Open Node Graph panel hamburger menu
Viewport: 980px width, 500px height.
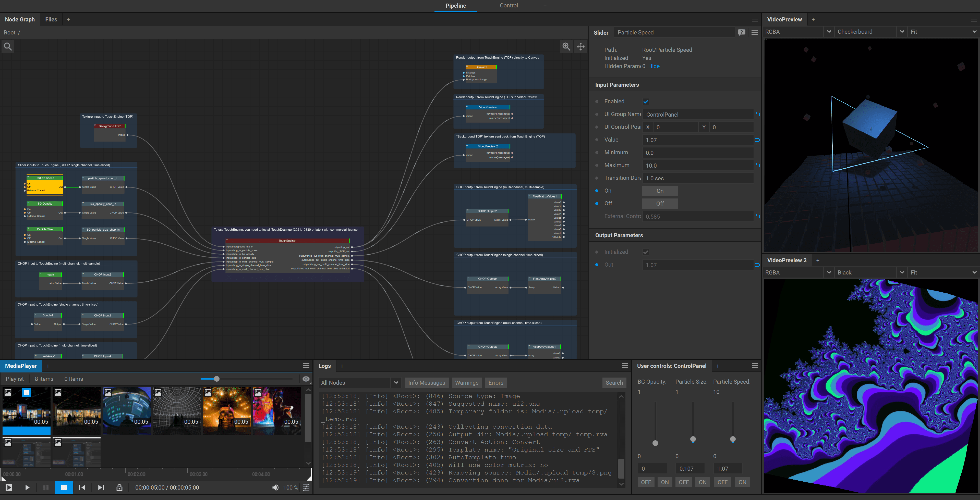(x=755, y=19)
